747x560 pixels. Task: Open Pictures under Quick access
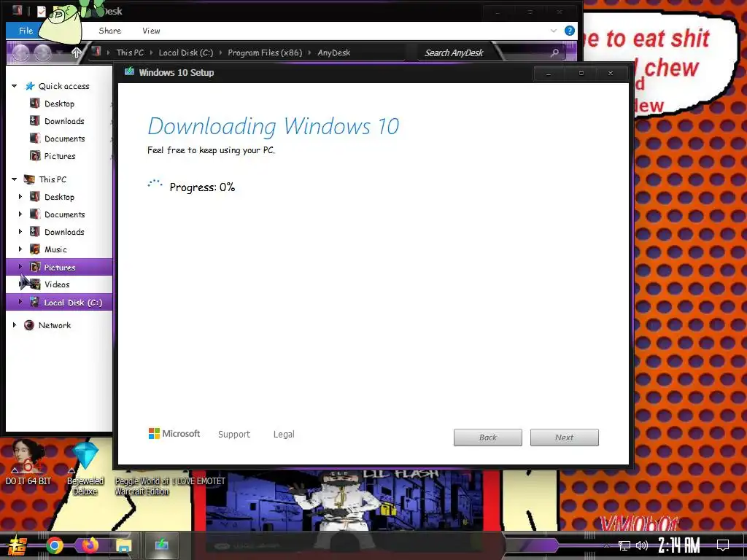point(60,156)
